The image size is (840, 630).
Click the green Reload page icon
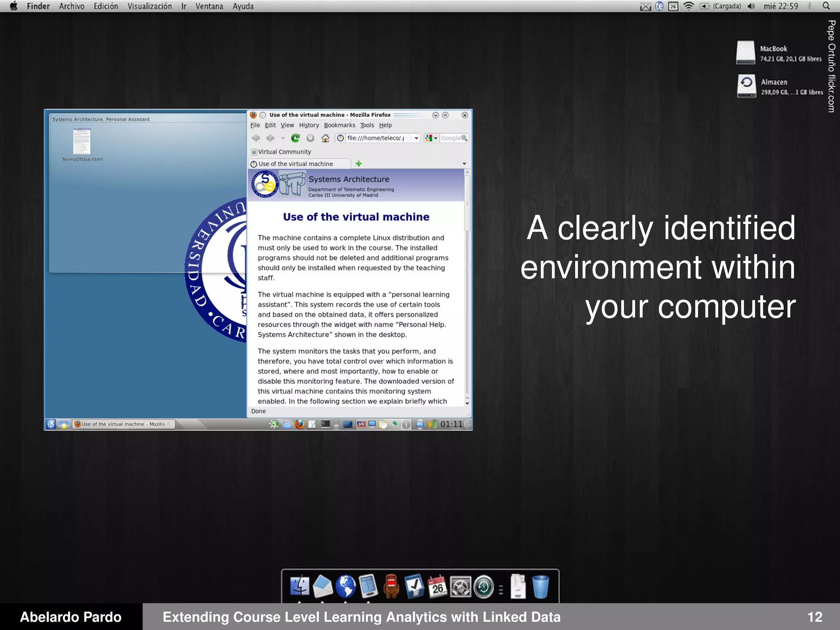coord(295,138)
